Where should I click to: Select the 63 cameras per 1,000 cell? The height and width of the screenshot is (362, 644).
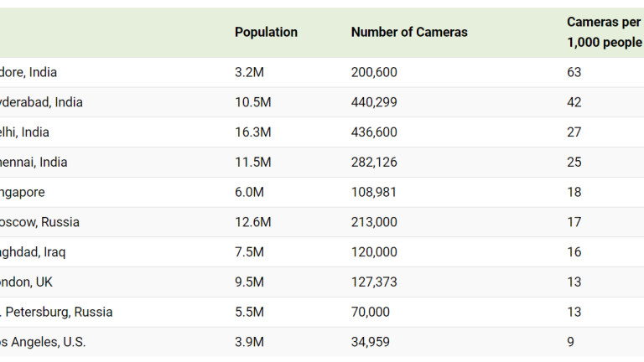(574, 72)
